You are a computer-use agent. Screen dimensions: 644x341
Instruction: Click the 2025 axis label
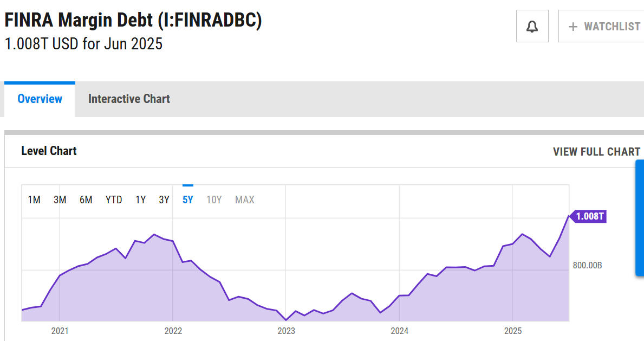click(512, 331)
